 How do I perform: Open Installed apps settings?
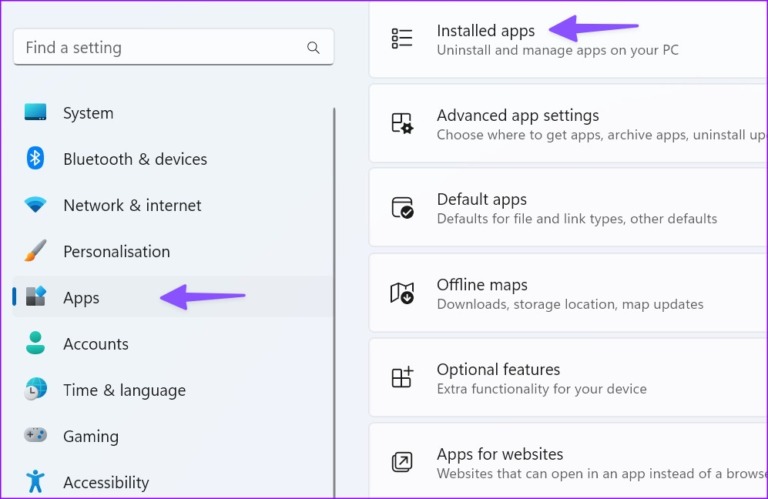tap(486, 31)
